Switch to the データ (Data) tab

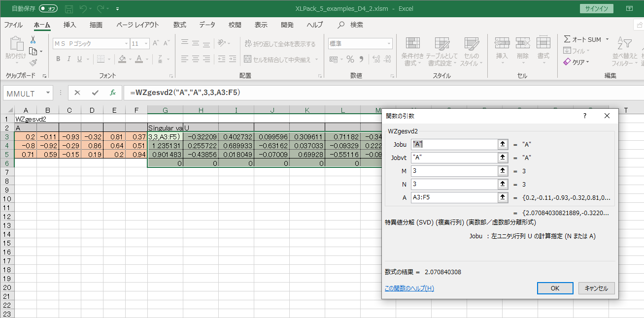[x=207, y=25]
